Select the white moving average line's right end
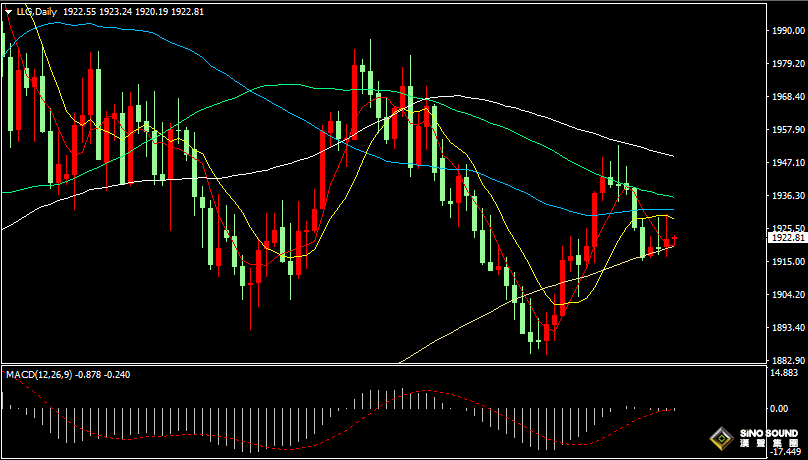 pyautogui.click(x=672, y=156)
